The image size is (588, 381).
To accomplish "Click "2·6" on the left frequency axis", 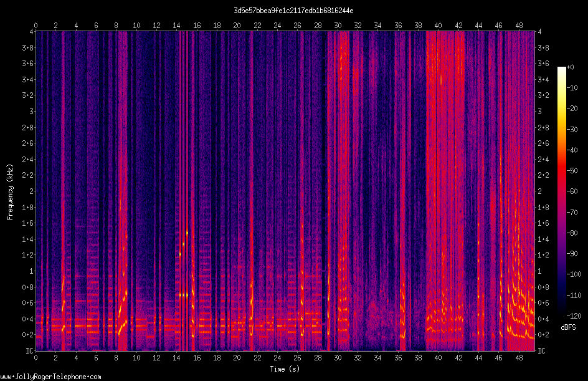I will click(x=28, y=143).
